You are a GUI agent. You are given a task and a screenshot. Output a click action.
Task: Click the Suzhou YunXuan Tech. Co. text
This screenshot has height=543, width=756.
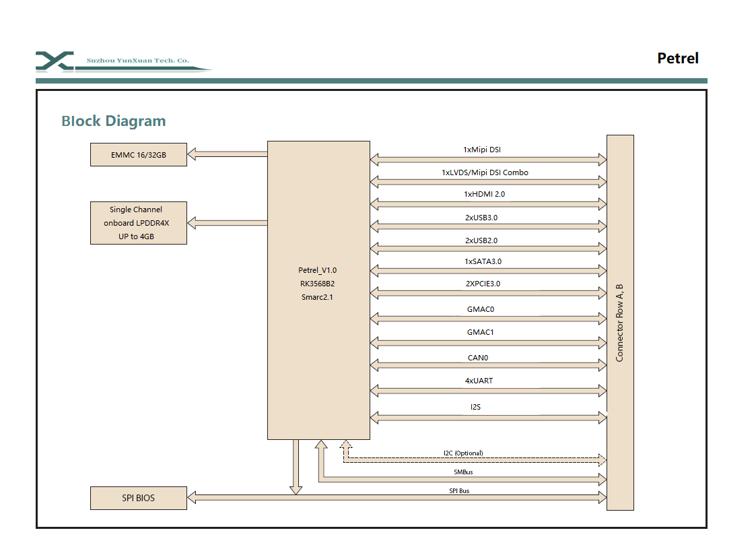pos(138,61)
